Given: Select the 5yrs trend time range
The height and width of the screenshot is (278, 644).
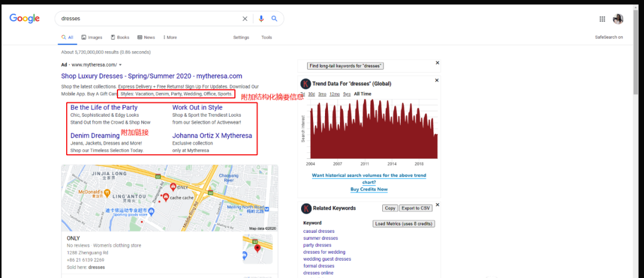Looking at the screenshot, I should coord(346,94).
